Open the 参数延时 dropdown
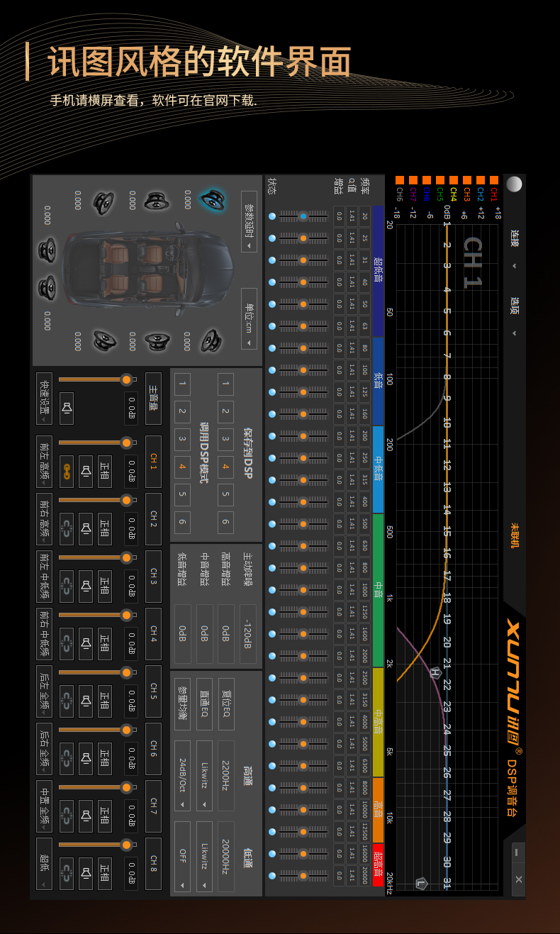560x934 pixels. [x=249, y=221]
